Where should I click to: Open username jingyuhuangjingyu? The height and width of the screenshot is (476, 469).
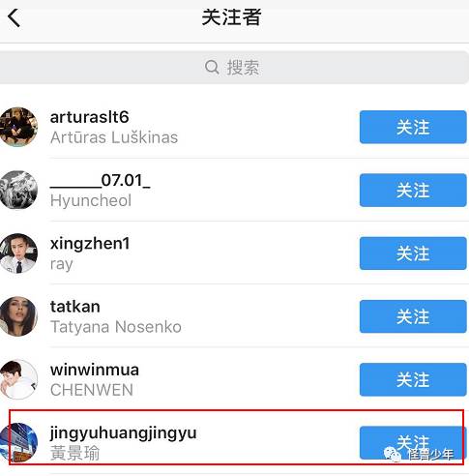coord(123,433)
